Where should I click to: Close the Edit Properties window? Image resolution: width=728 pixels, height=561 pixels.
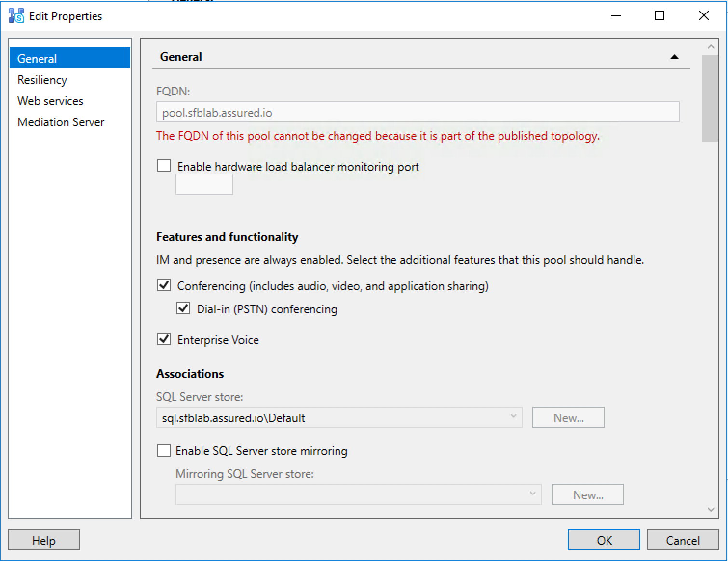coord(703,16)
